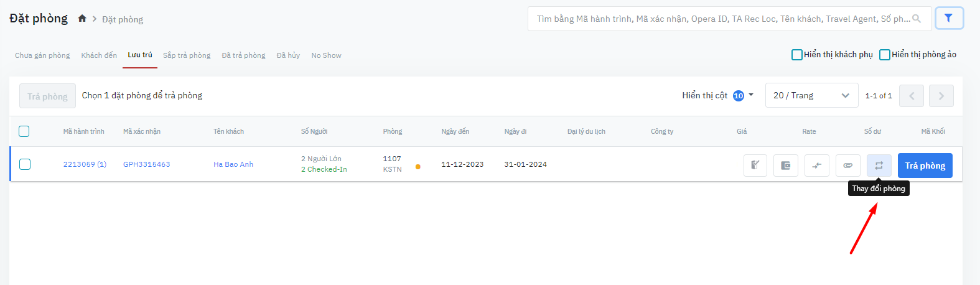Click the wallet payment icon
The height and width of the screenshot is (285, 980).
[x=785, y=166]
